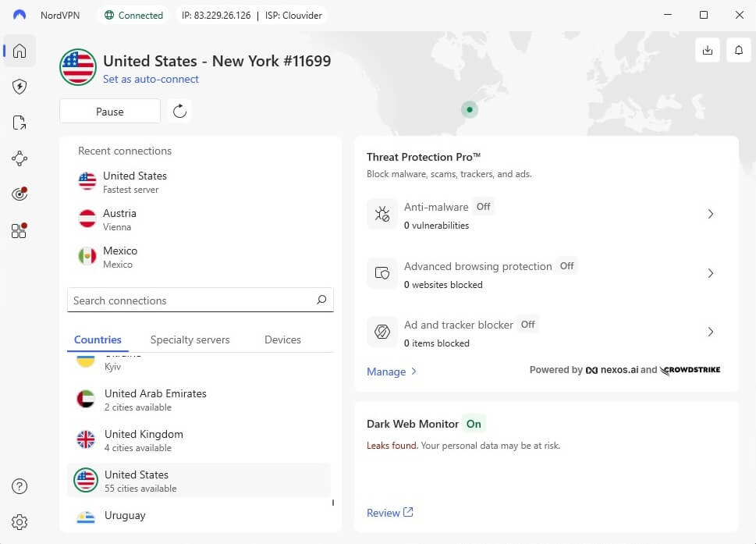Open Dark Web Monitor eye icon in sidebar
The image size is (756, 544).
(x=19, y=194)
